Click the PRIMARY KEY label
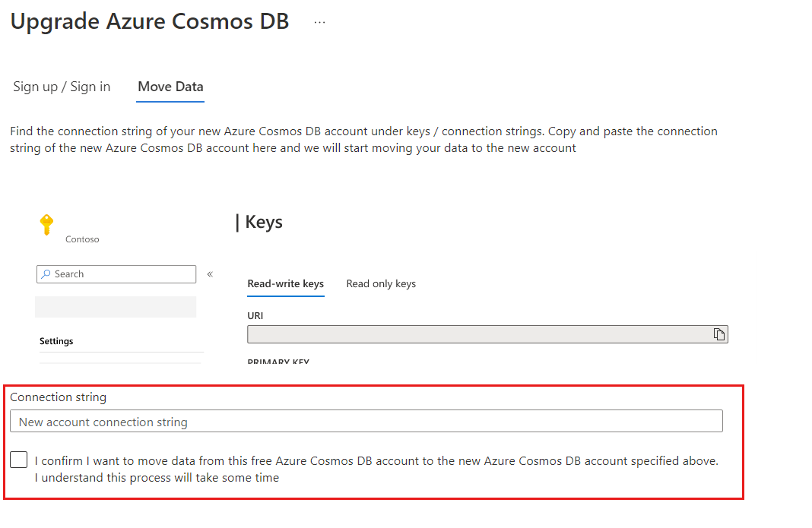The image size is (812, 528). [278, 361]
